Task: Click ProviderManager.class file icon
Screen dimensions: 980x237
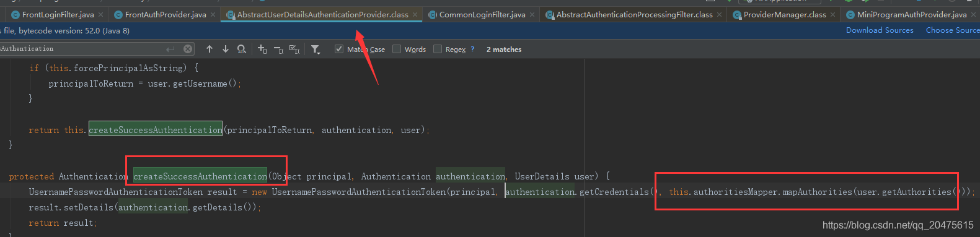Action: point(737,14)
